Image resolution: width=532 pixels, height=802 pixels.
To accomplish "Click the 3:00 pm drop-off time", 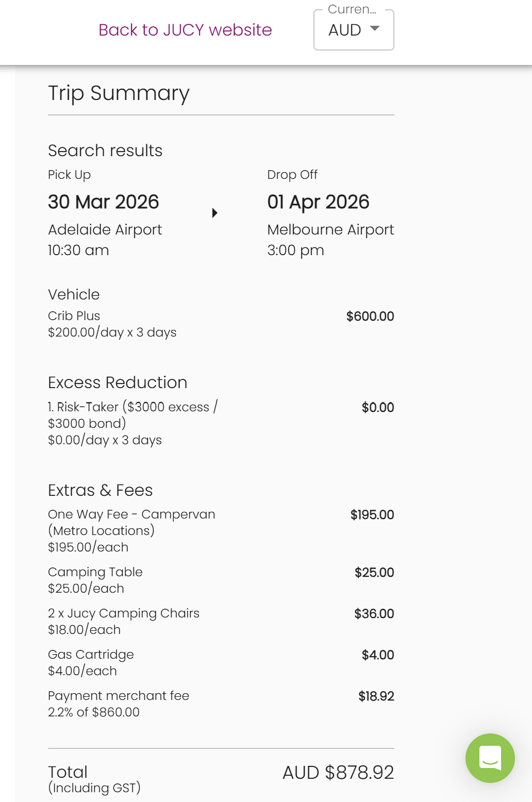I will click(295, 250).
